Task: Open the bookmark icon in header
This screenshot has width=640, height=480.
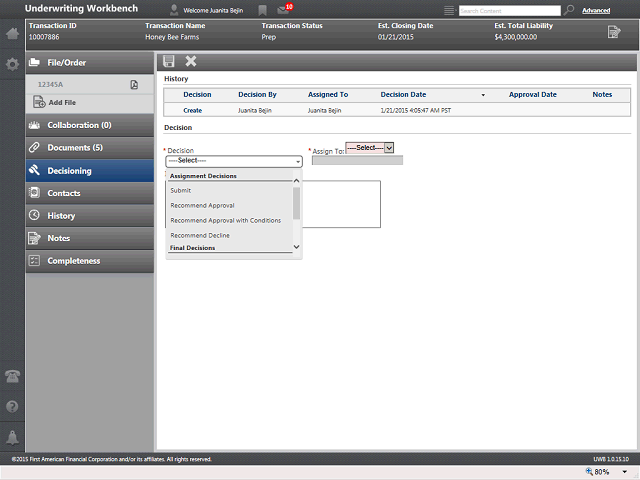Action: [262, 10]
